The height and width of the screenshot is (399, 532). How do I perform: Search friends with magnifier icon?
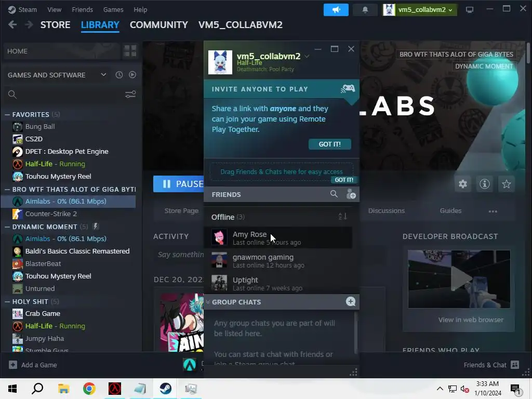click(x=334, y=194)
